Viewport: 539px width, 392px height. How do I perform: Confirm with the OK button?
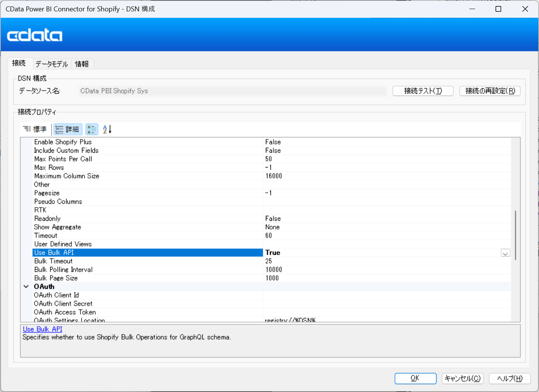pos(415,378)
